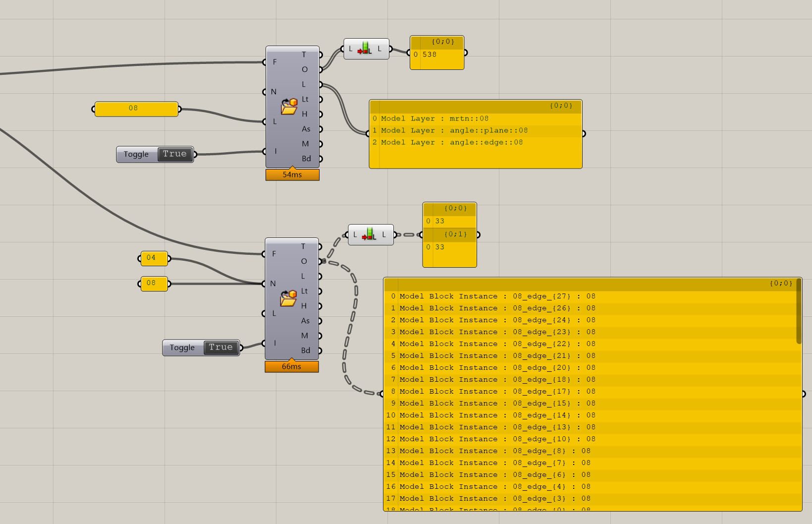Flip the True toggle wired to the 66ms component
The image size is (812, 524).
click(x=221, y=348)
